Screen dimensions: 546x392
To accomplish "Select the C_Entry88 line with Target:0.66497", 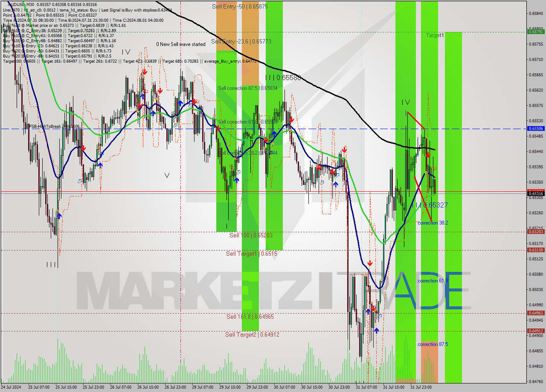I will pyautogui.click(x=59, y=41).
